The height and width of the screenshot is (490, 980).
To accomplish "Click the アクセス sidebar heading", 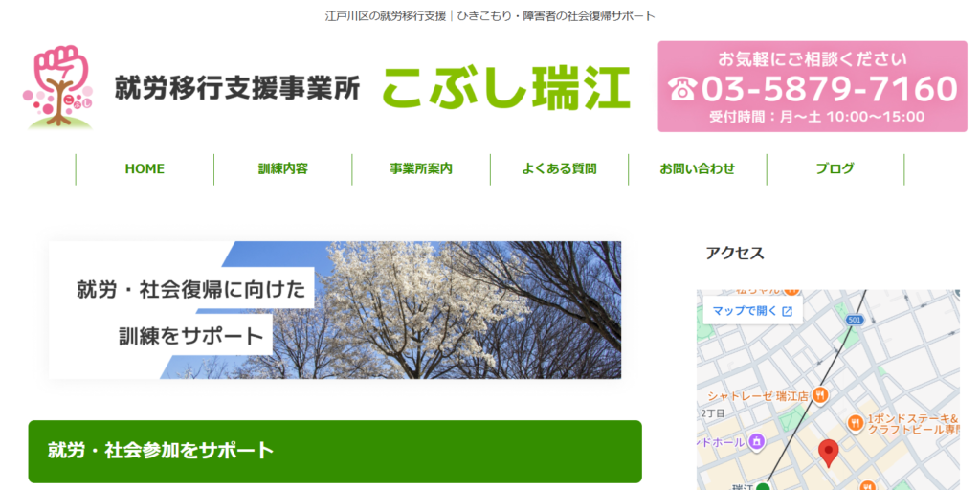I will [735, 253].
